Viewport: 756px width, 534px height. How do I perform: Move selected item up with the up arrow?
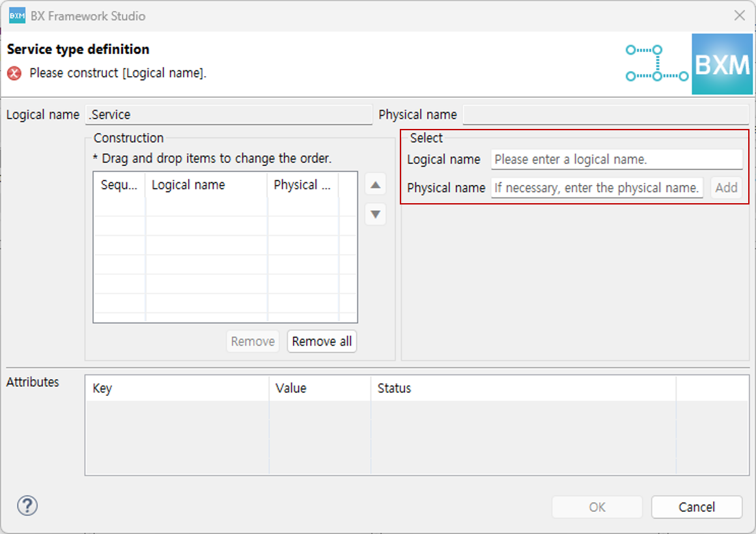375,185
